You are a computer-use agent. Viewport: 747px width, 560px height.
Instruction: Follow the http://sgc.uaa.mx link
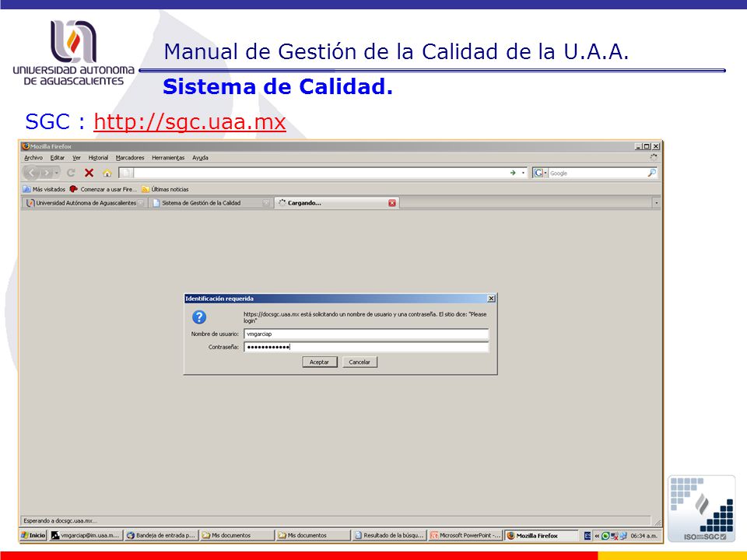point(190,121)
